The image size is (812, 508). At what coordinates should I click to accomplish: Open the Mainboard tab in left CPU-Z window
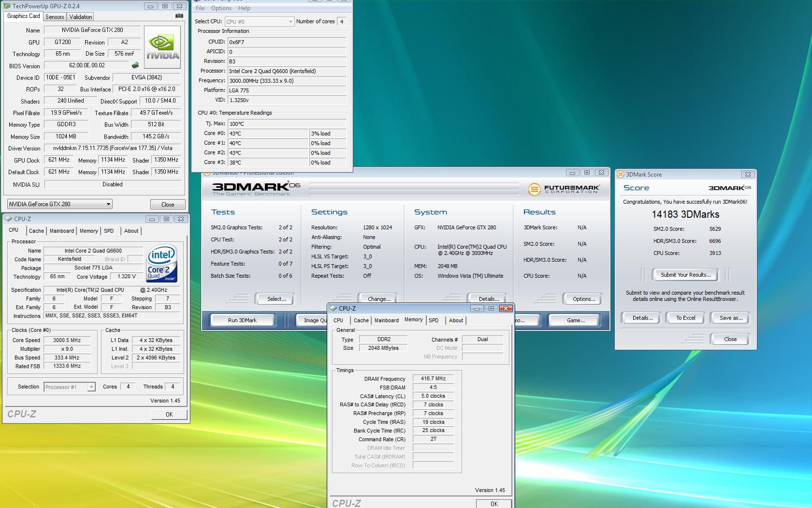[x=62, y=231]
